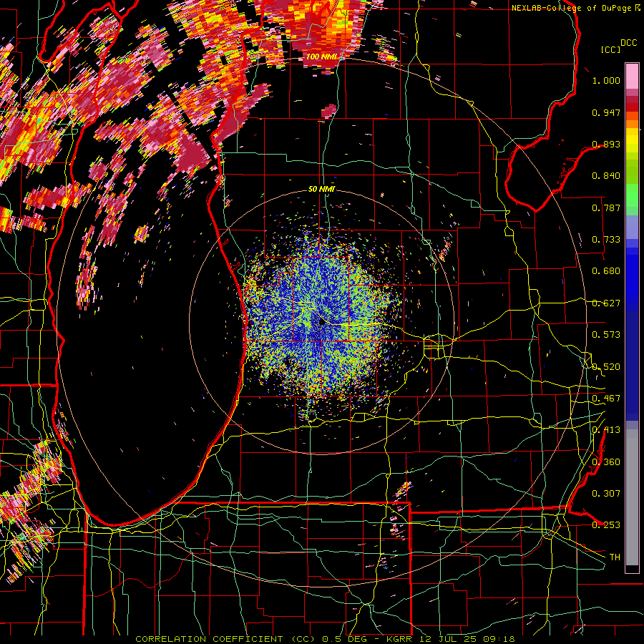Select the 0.627 legend value
The image size is (644, 644).
[x=606, y=303]
